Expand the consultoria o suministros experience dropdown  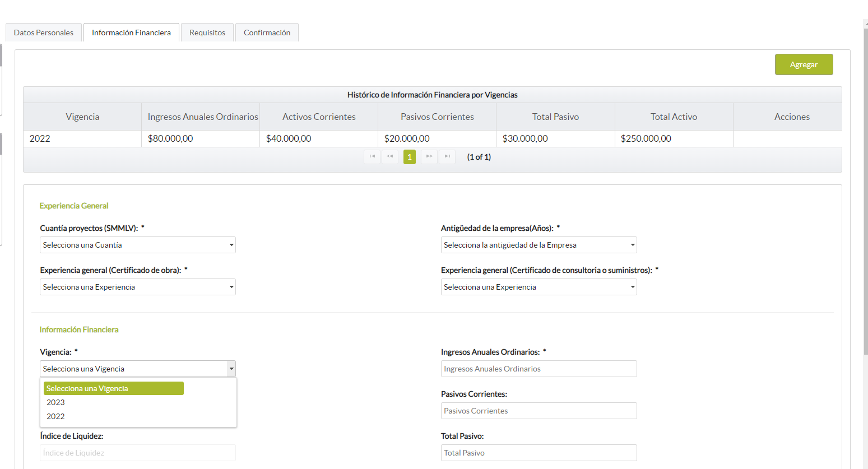(539, 287)
